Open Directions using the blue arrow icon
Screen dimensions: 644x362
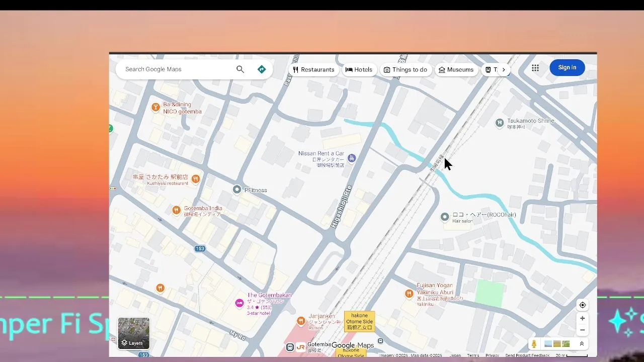[x=262, y=69]
